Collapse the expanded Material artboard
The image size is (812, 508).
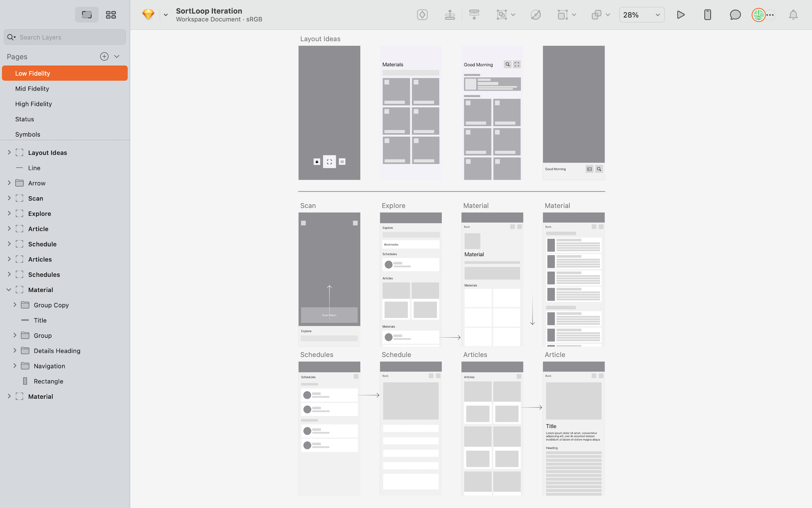coord(9,290)
